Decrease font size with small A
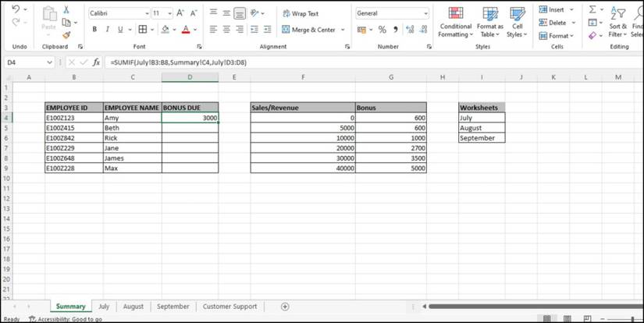Viewport: 644px width, 323px height. (194, 13)
